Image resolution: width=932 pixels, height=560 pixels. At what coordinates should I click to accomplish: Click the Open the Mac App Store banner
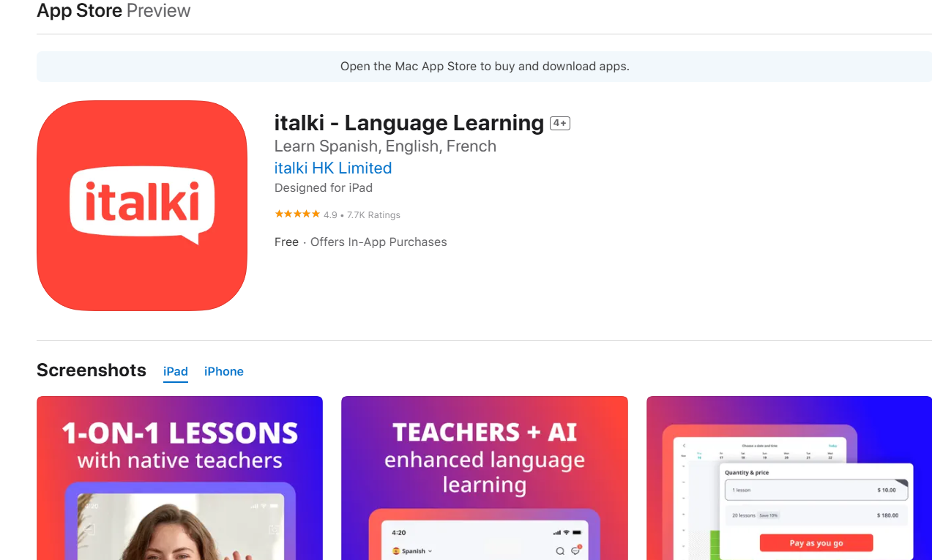coord(485,67)
